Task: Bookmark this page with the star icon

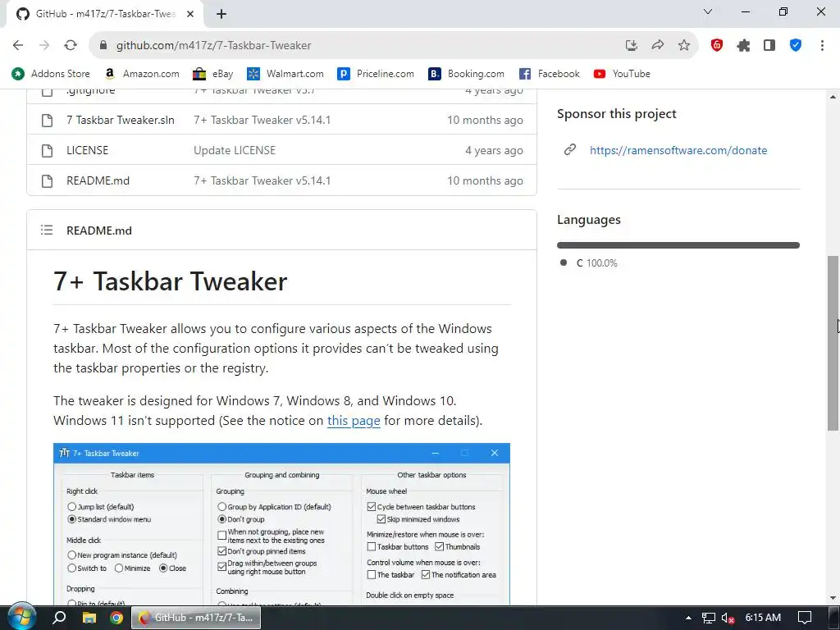Action: click(x=684, y=46)
